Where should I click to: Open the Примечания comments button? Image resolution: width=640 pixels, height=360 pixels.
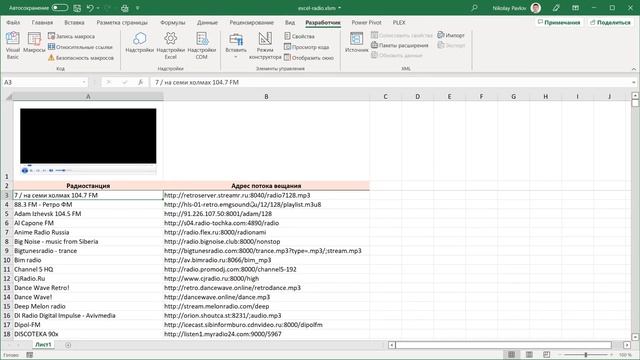click(559, 22)
